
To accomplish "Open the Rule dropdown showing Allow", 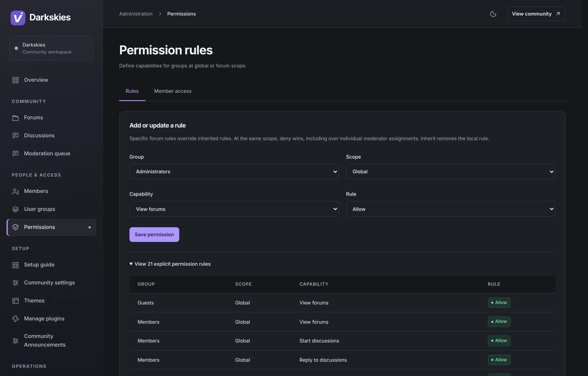I will (x=450, y=209).
